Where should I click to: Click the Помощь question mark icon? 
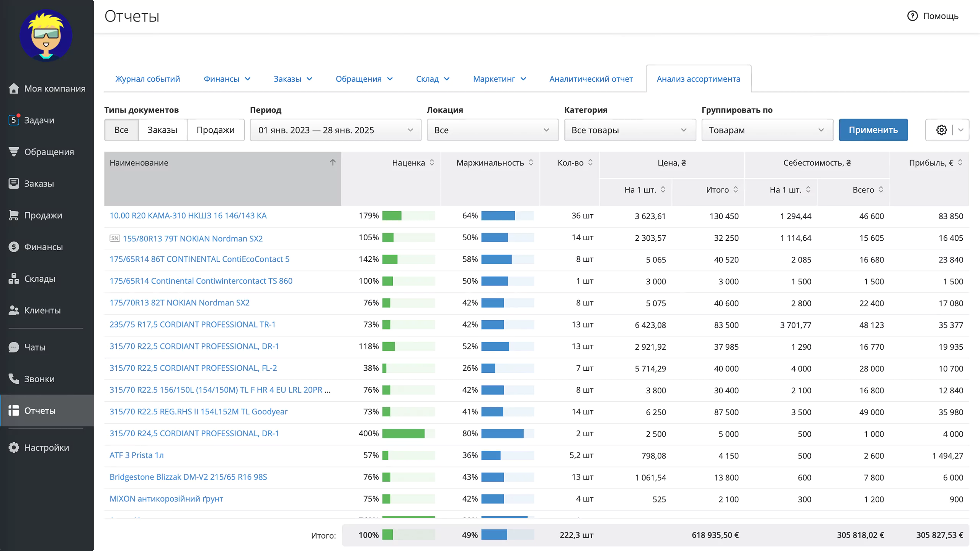[913, 16]
